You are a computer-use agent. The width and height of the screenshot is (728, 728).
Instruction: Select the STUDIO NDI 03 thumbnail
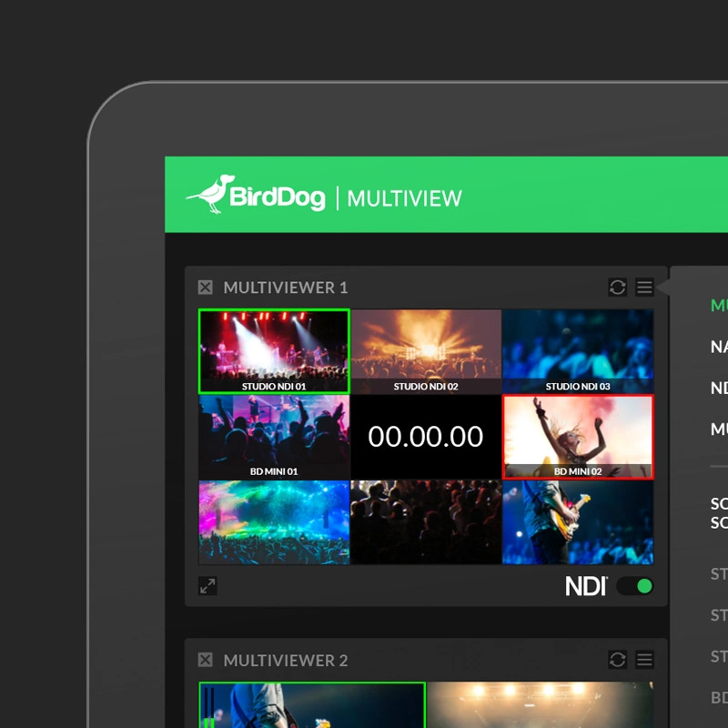(x=578, y=351)
